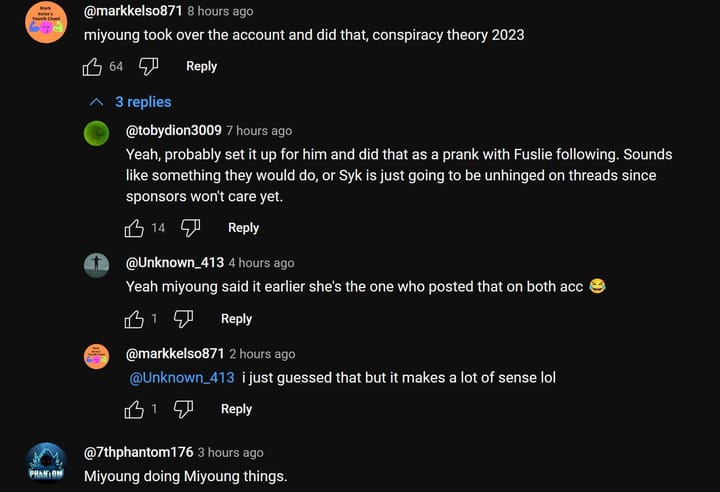720x492 pixels.
Task: Collapse the 3 replies thread
Action: tap(130, 102)
